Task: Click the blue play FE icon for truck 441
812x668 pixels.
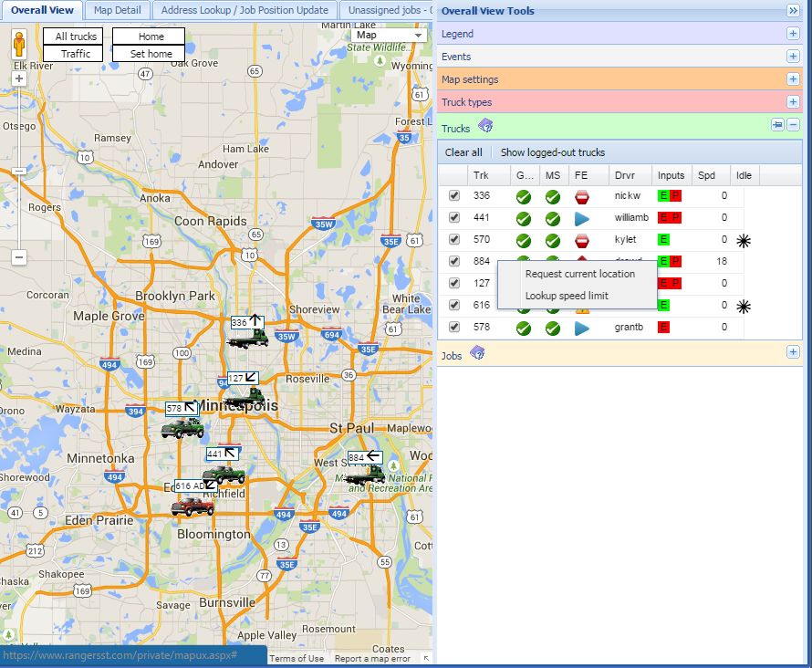Action: pyautogui.click(x=582, y=218)
